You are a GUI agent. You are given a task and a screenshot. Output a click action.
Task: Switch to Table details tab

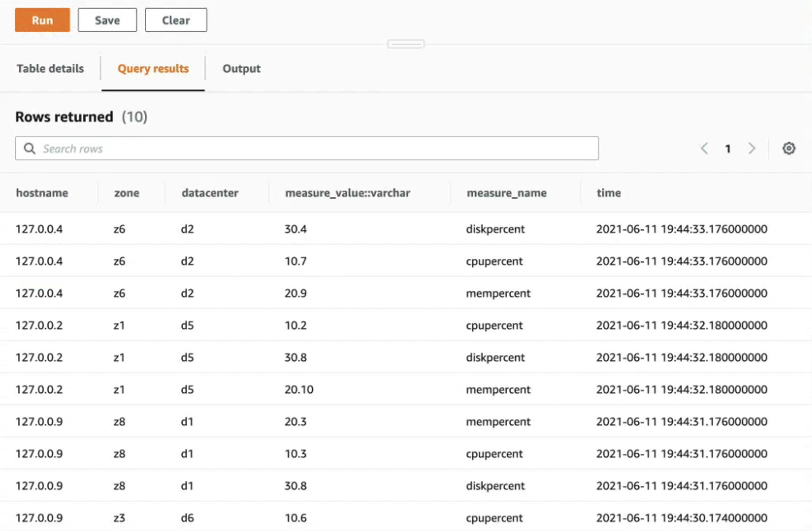point(50,69)
